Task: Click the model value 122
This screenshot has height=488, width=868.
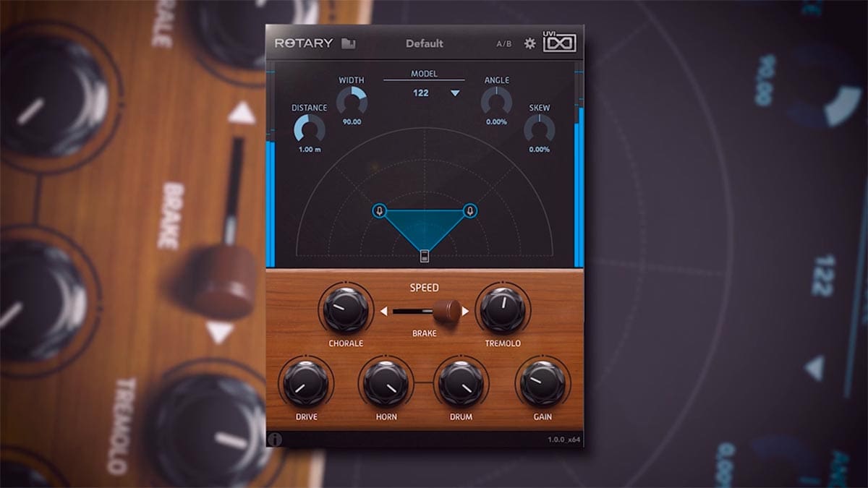Action: pyautogui.click(x=421, y=93)
